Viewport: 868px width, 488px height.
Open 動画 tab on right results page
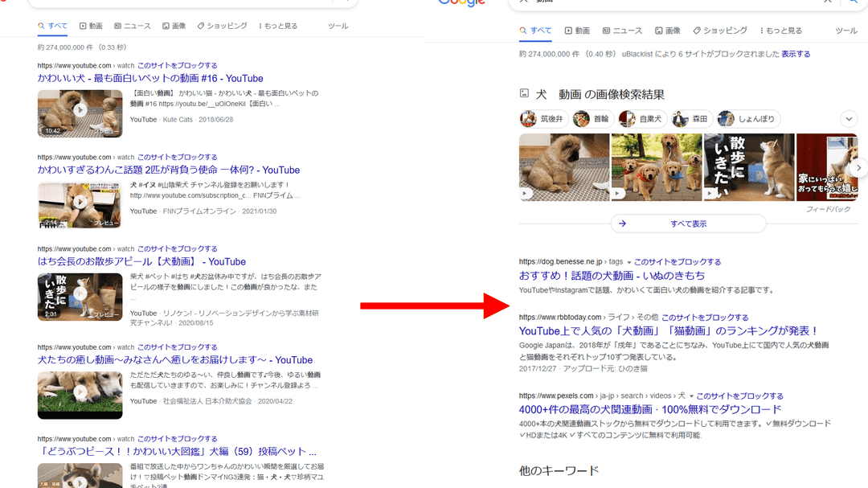[577, 31]
